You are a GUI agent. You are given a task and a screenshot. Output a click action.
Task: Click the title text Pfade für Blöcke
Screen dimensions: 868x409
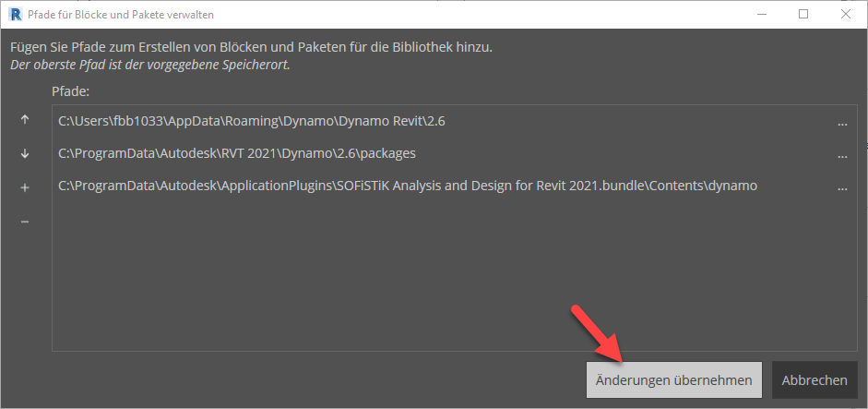tap(120, 14)
